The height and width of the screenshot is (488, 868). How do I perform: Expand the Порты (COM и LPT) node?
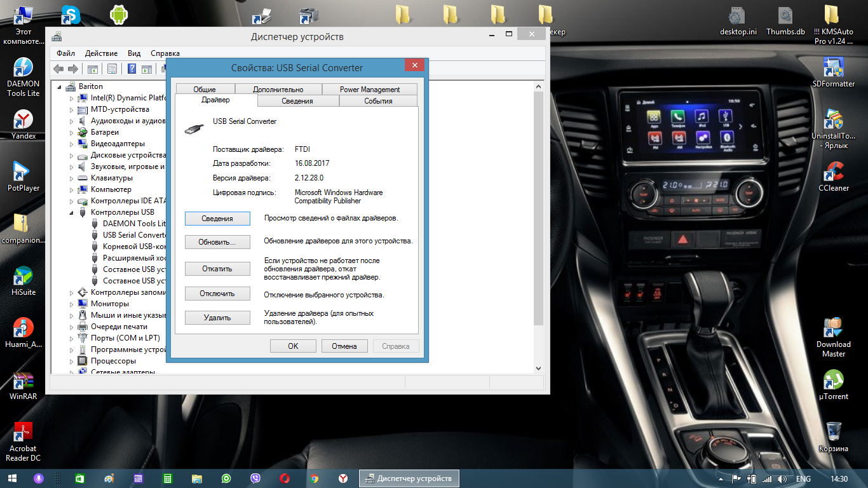[x=72, y=338]
